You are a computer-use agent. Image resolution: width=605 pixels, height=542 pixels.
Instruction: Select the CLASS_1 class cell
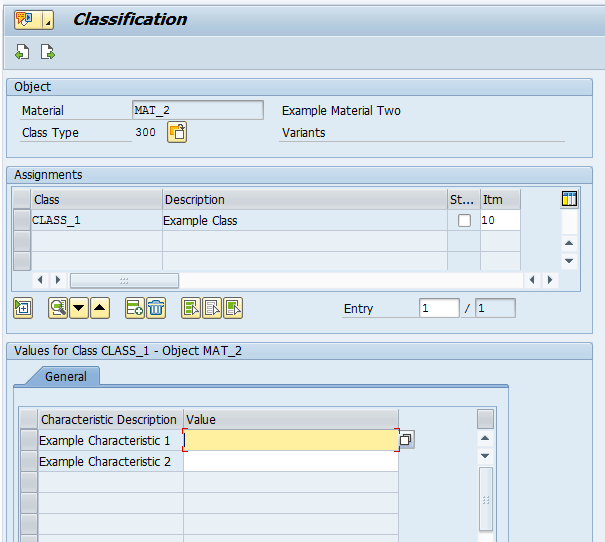(x=96, y=220)
